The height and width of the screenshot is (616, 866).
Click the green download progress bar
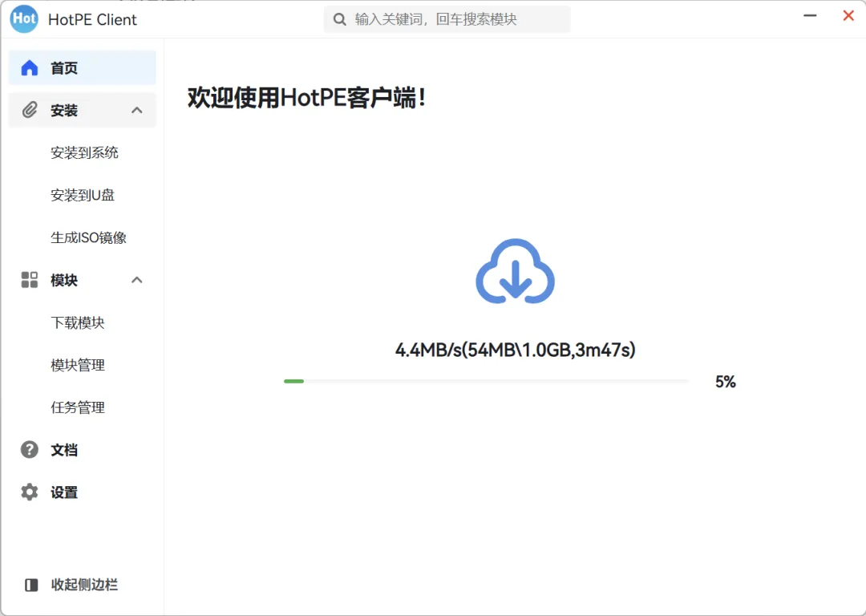coord(293,381)
